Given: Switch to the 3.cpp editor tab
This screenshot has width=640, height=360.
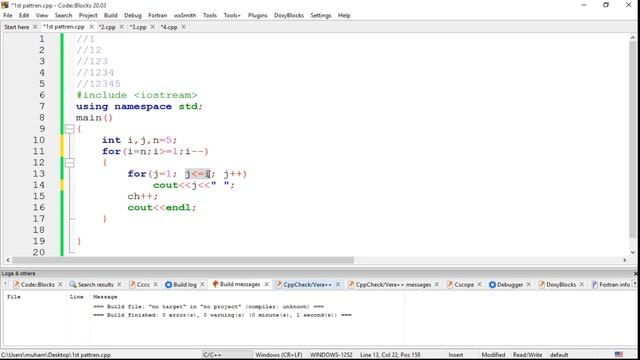Looking at the screenshot, I should click(x=138, y=27).
